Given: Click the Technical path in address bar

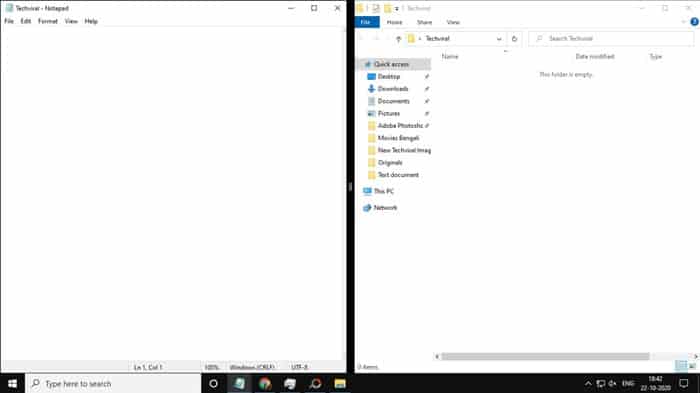Looking at the screenshot, I should click(x=438, y=39).
